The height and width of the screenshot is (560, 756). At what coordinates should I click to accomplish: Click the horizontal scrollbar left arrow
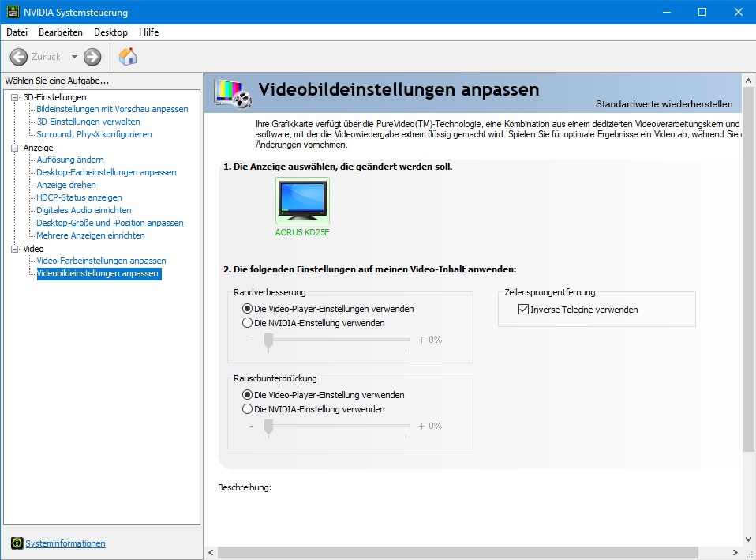point(211,552)
